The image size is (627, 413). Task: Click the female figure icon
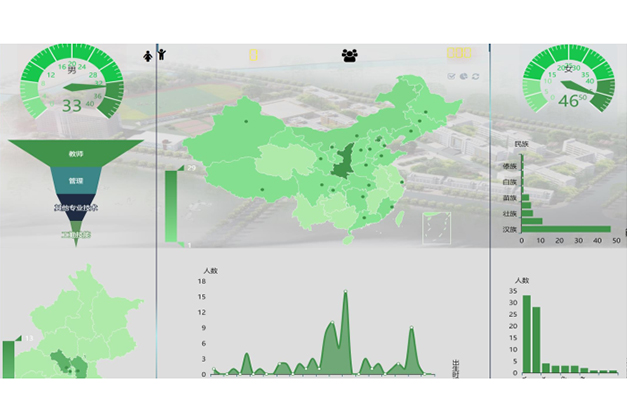(x=148, y=56)
